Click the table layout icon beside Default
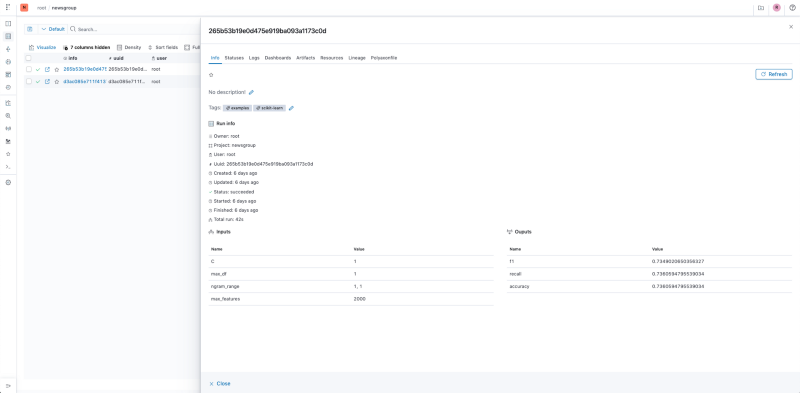Viewport: 800px width, 393px height. pyautogui.click(x=30, y=29)
